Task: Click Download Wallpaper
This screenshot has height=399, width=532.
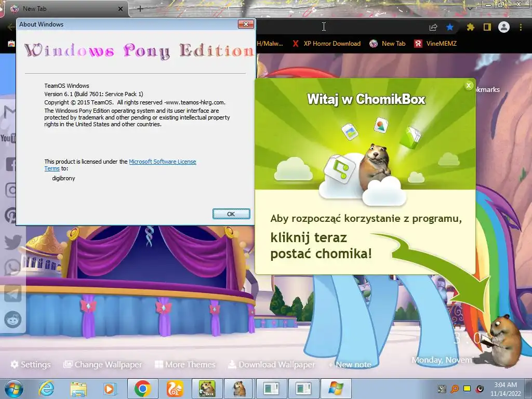Action: [x=271, y=364]
